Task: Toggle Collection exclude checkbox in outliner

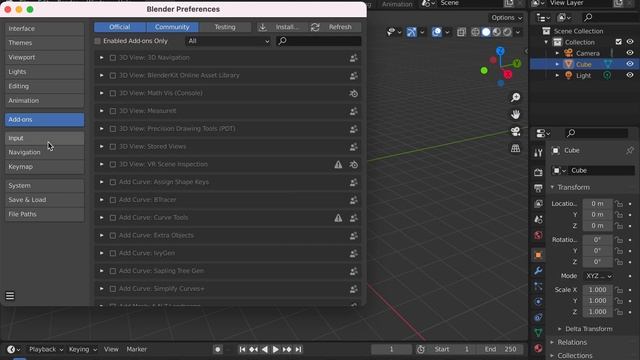Action: 619,42
